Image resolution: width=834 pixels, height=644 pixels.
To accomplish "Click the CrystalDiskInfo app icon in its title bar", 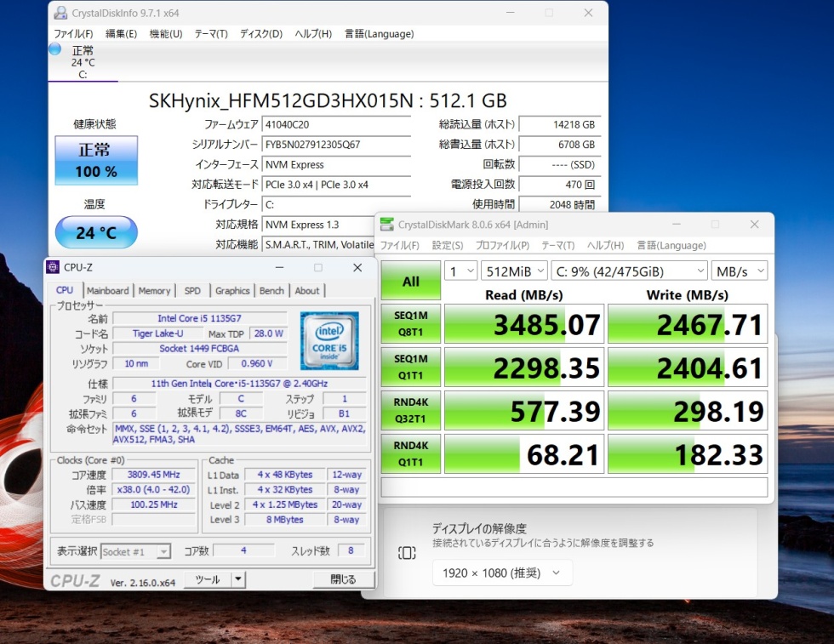I will [x=61, y=13].
